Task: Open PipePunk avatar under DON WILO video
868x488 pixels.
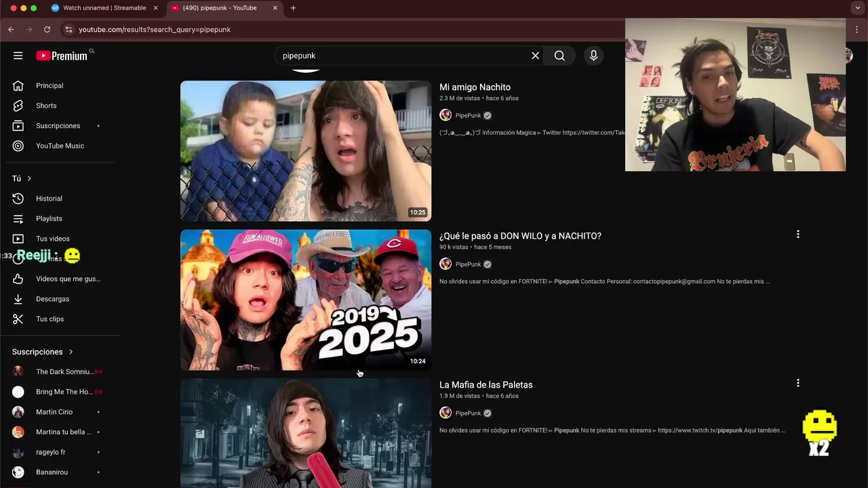Action: (x=446, y=264)
